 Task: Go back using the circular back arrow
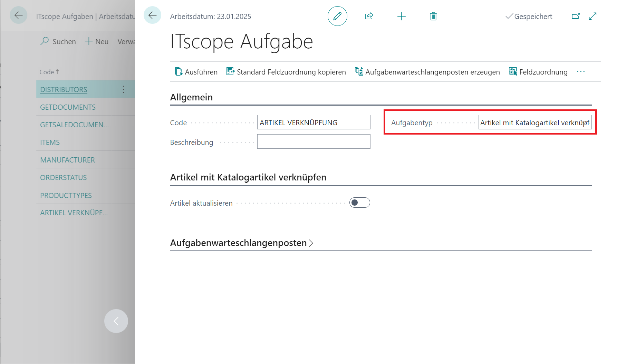[x=152, y=15]
